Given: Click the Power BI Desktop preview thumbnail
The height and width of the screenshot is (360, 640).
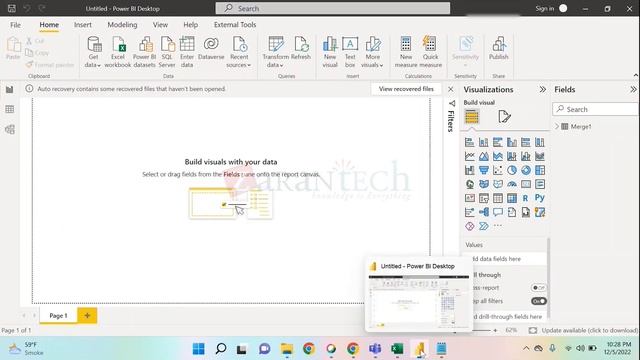Looking at the screenshot, I should pyautogui.click(x=419, y=302).
